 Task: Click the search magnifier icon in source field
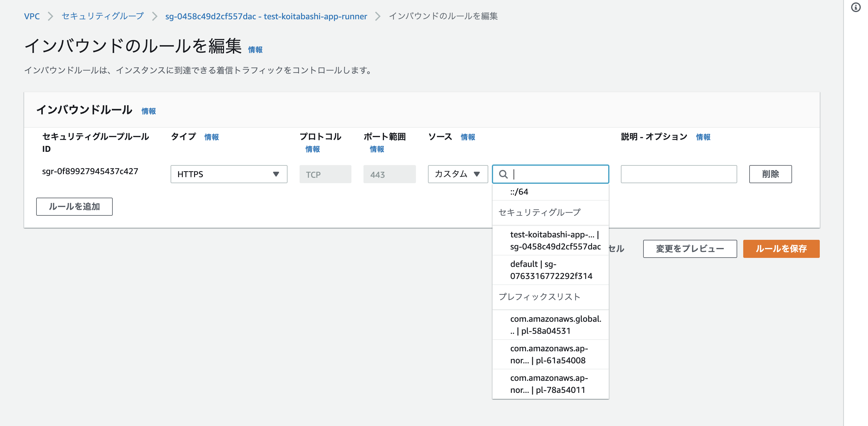pyautogui.click(x=503, y=174)
